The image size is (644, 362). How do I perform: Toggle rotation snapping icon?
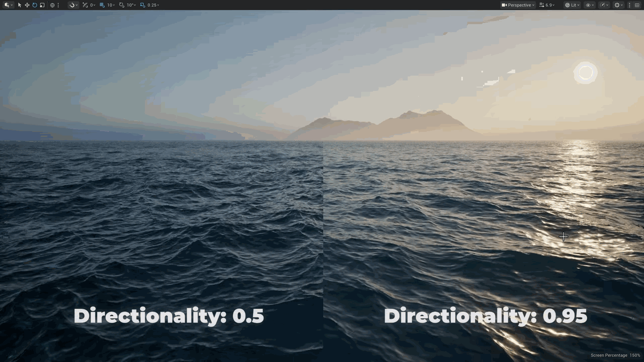pos(122,5)
